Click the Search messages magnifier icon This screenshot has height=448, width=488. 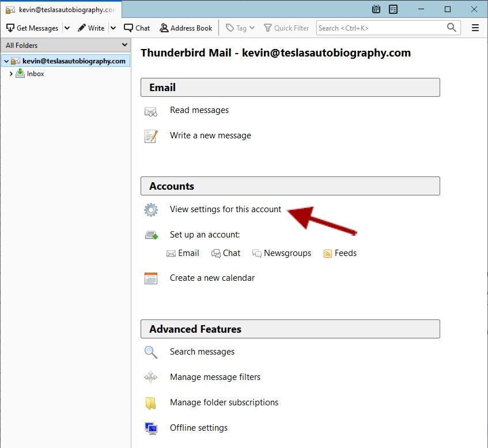151,352
